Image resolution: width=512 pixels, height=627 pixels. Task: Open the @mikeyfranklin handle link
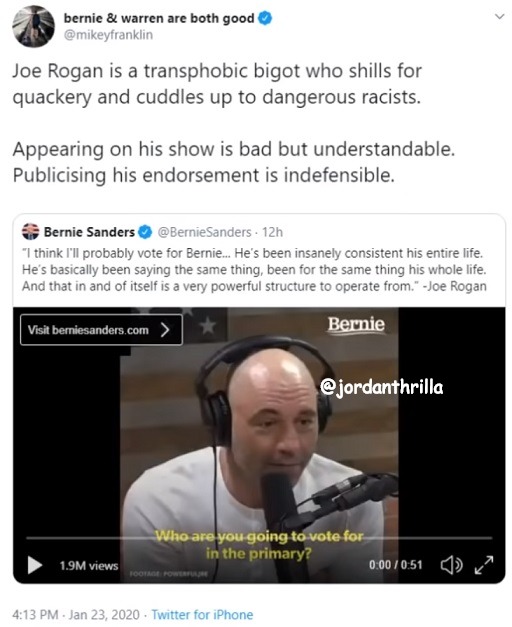[x=108, y=35]
